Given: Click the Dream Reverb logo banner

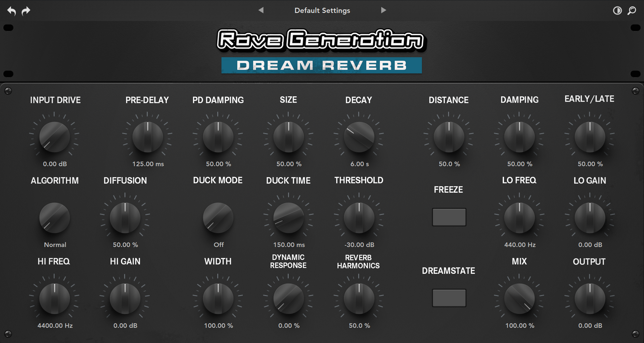Looking at the screenshot, I should pyautogui.click(x=321, y=65).
